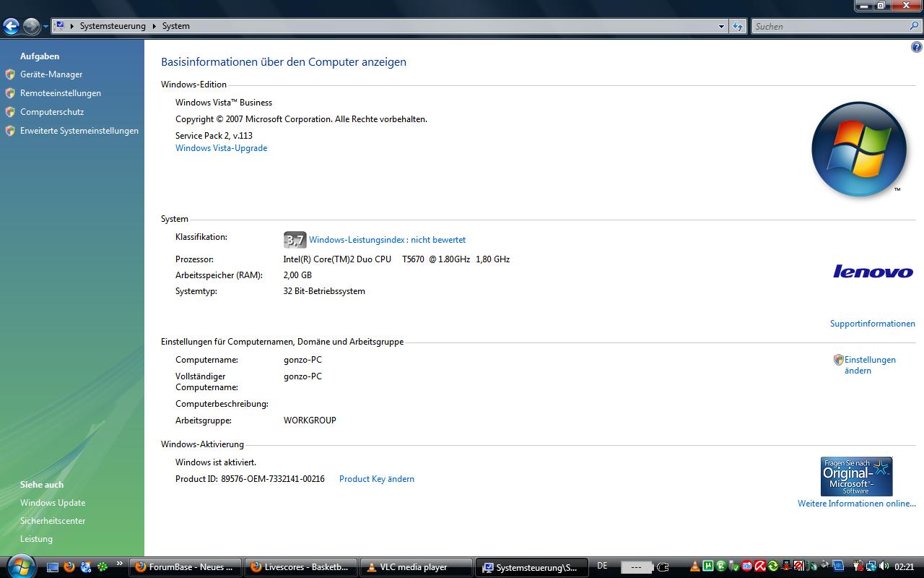Click the refresh button next to address bar
Image resolution: width=924 pixels, height=578 pixels.
tap(737, 26)
